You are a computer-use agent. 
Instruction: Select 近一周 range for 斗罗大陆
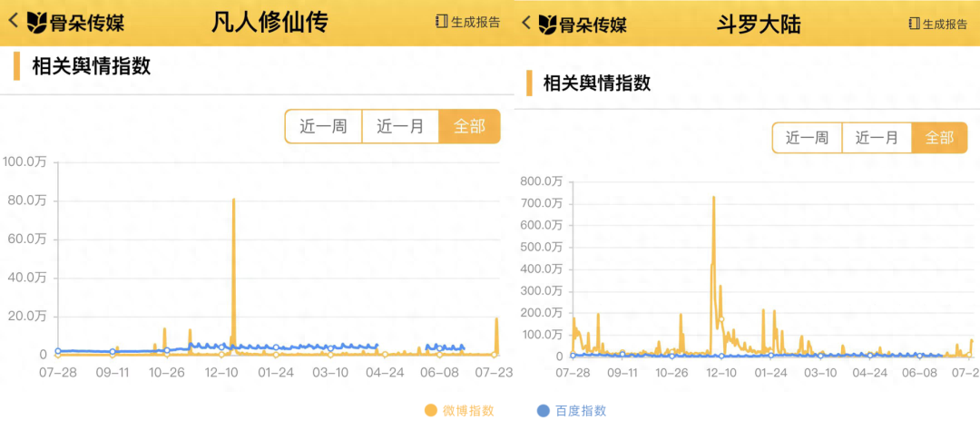pos(807,138)
